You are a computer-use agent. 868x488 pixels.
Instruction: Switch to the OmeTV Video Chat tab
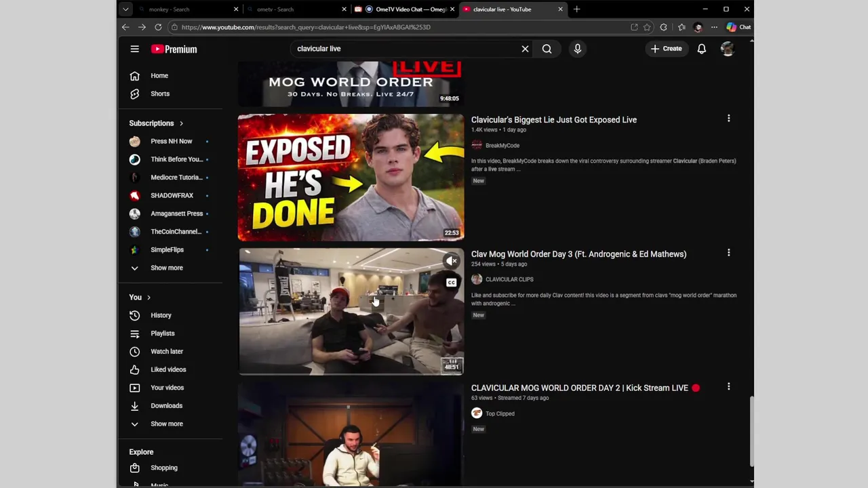[x=406, y=9]
